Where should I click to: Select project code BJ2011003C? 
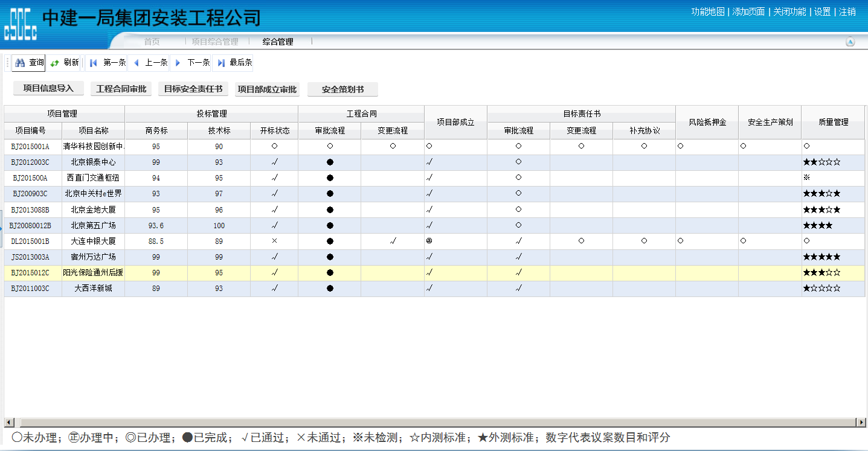pos(30,288)
